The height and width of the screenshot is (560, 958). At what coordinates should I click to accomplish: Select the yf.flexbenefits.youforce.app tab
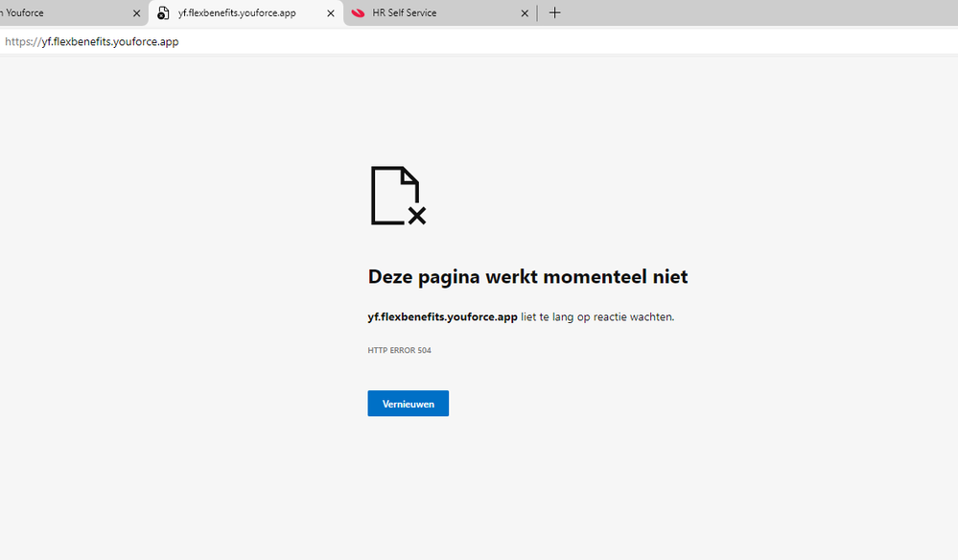245,12
